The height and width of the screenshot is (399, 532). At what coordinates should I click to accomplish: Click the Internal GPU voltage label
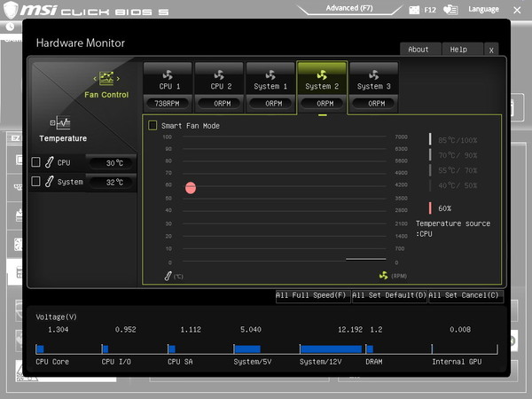[457, 362]
